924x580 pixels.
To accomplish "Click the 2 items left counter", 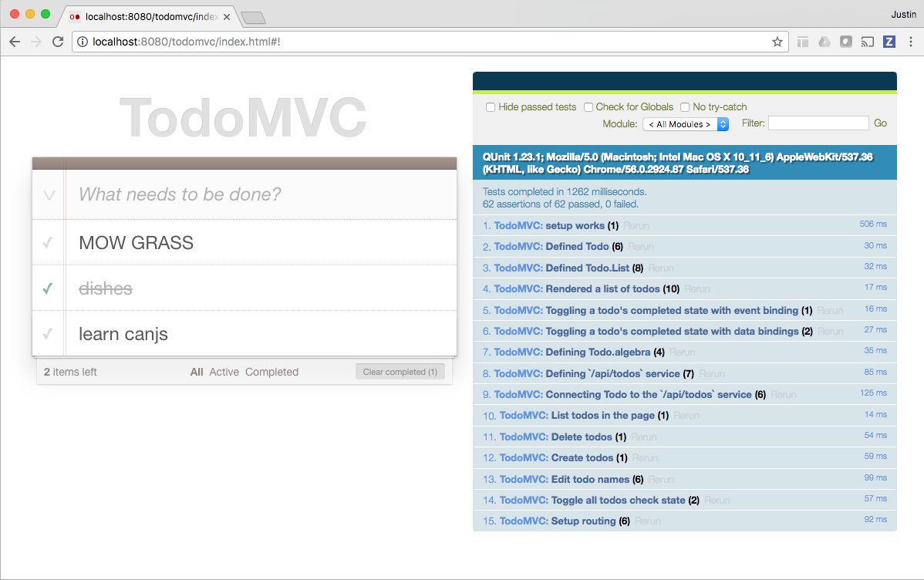I will 70,372.
